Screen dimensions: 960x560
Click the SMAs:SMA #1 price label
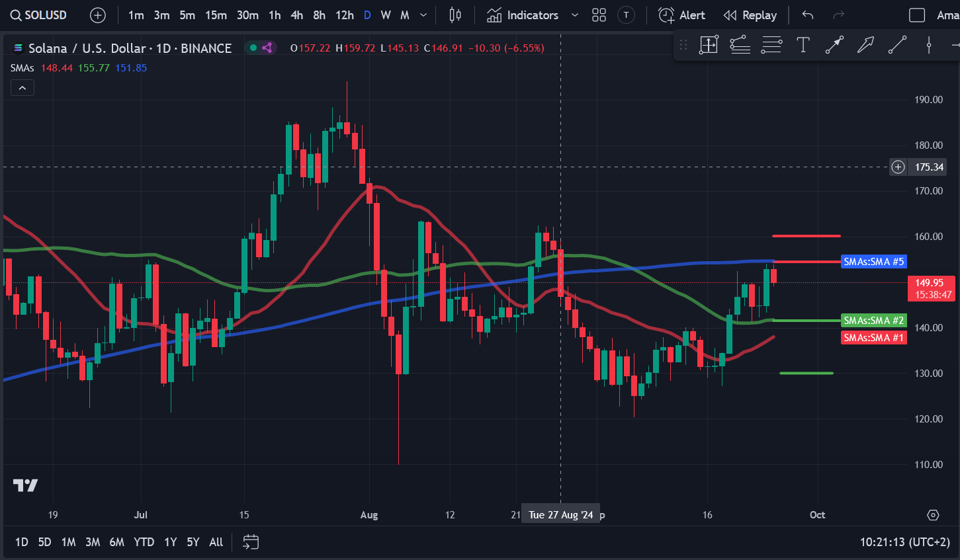pos(873,338)
